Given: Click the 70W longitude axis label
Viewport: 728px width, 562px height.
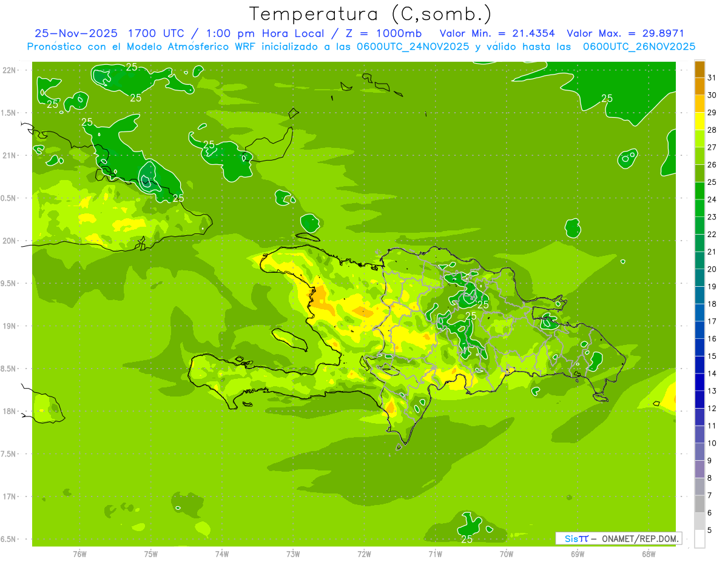Looking at the screenshot, I should pyautogui.click(x=506, y=554).
